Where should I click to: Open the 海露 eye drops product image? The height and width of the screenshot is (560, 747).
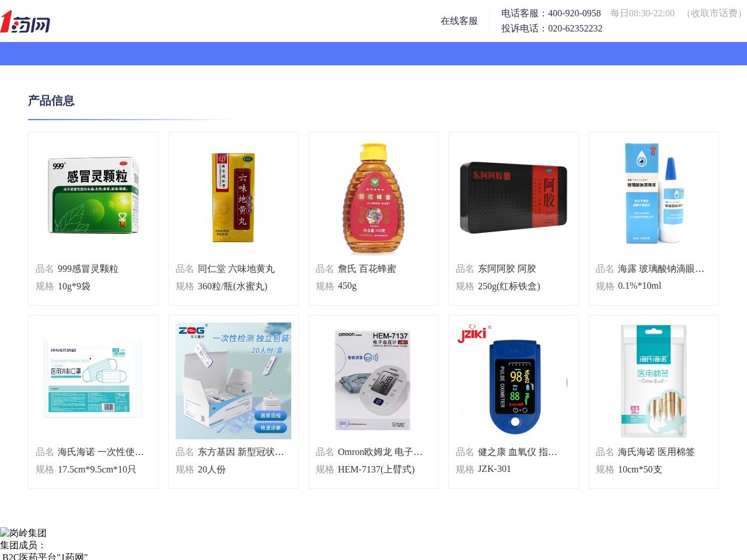(654, 194)
